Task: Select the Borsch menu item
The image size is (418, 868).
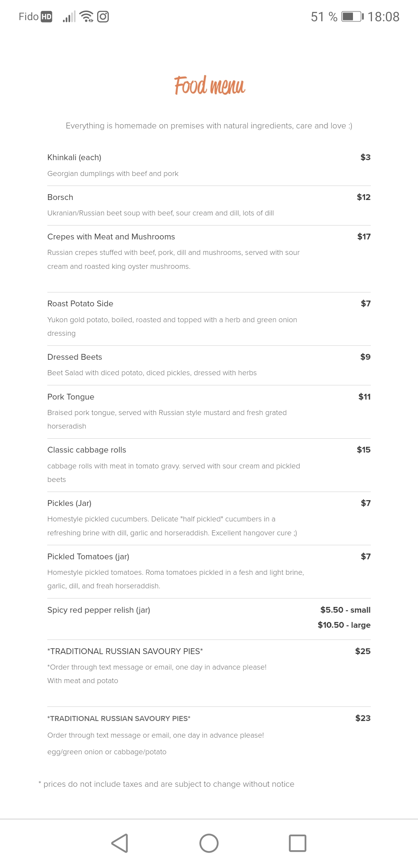Action: 60,197
